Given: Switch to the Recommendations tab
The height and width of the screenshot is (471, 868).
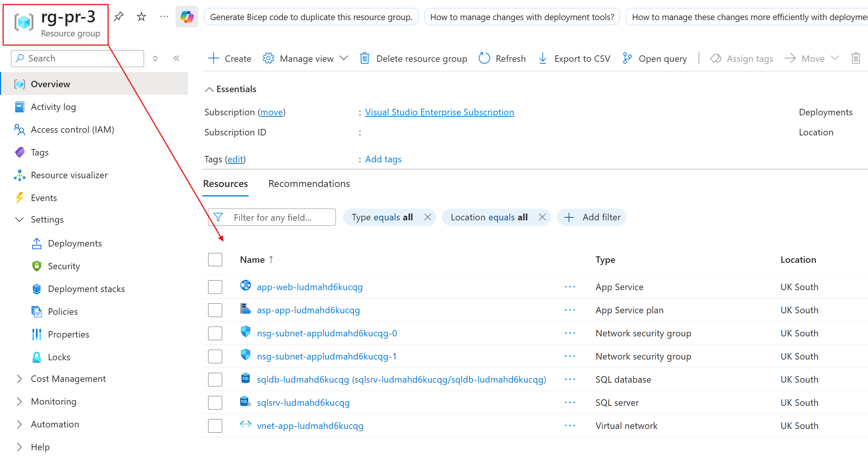Looking at the screenshot, I should point(309,184).
